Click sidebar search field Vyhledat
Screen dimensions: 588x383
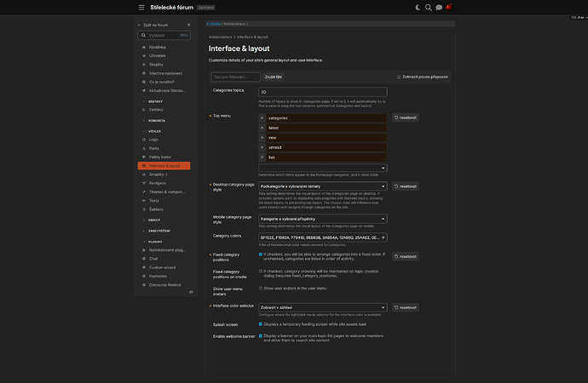point(164,35)
